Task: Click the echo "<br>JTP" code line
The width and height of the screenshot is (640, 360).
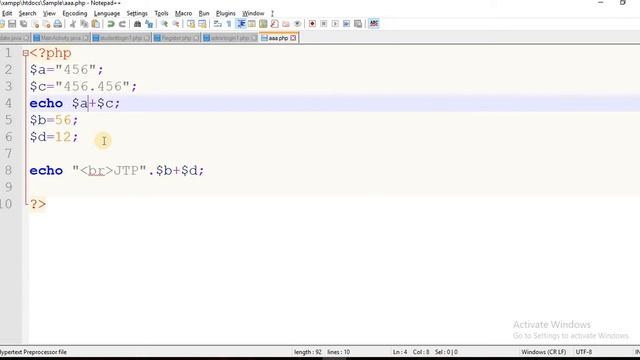Action: pos(117,171)
